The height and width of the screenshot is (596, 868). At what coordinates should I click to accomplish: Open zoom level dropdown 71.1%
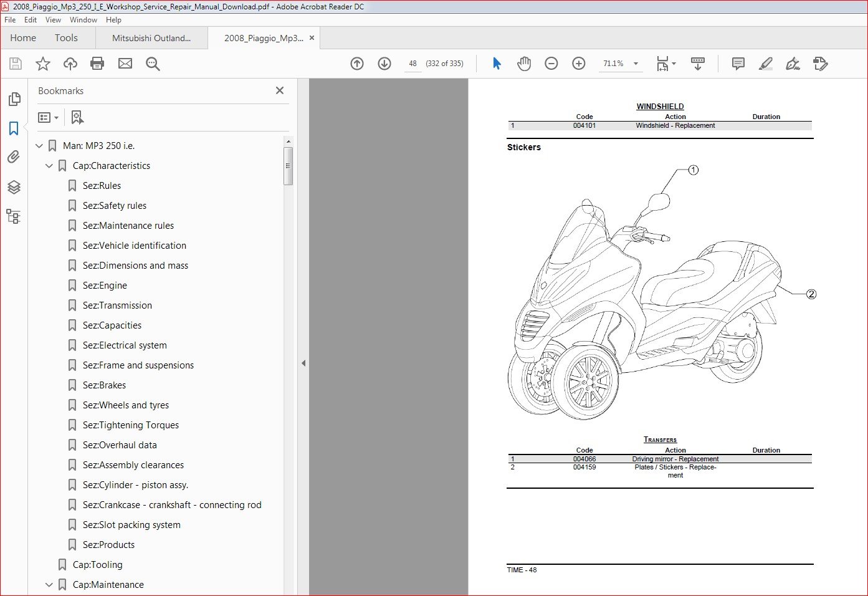coord(636,64)
